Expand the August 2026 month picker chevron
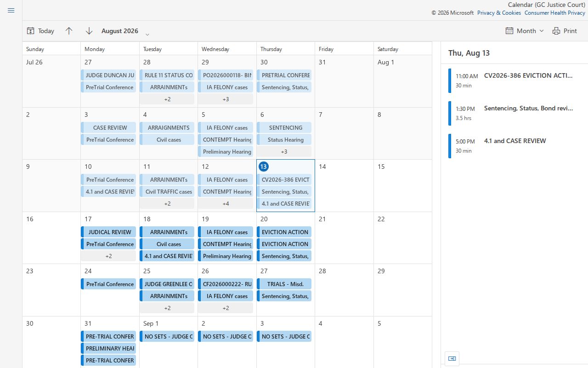The image size is (588, 368). (147, 34)
